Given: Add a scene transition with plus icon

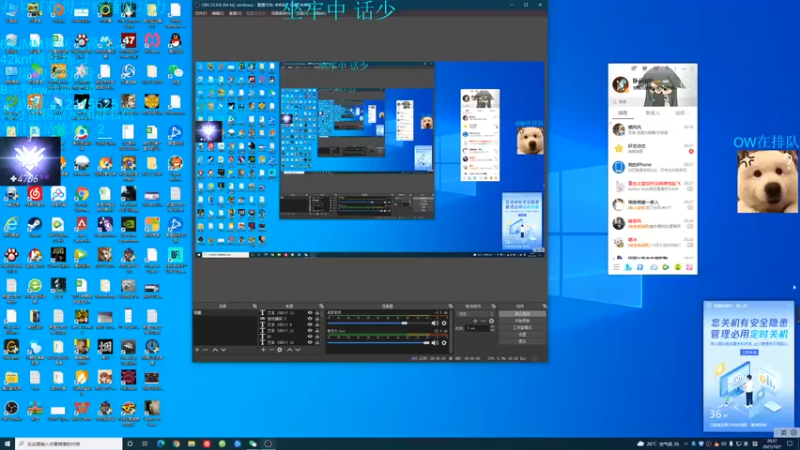Looking at the screenshot, I should [475, 321].
